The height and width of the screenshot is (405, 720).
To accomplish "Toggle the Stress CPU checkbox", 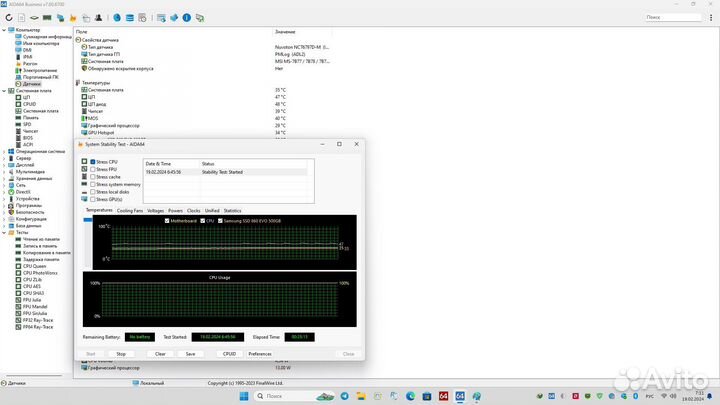I will (93, 162).
